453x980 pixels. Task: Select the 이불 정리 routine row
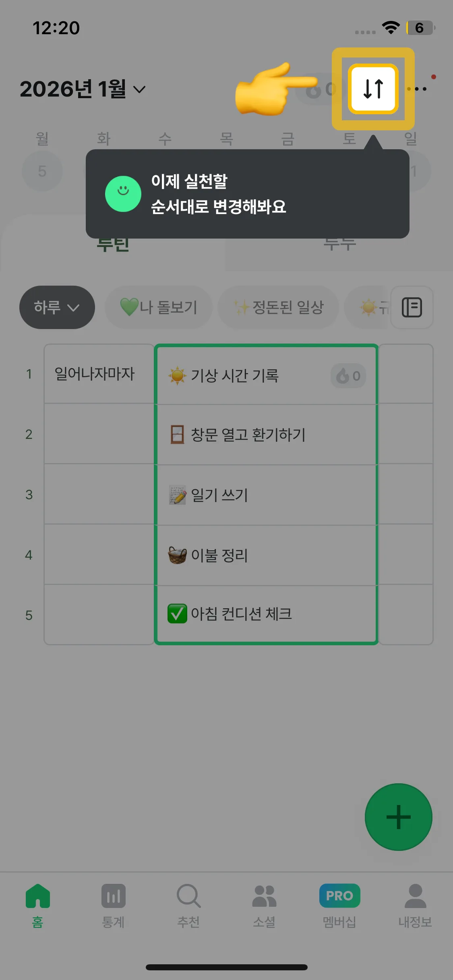266,556
